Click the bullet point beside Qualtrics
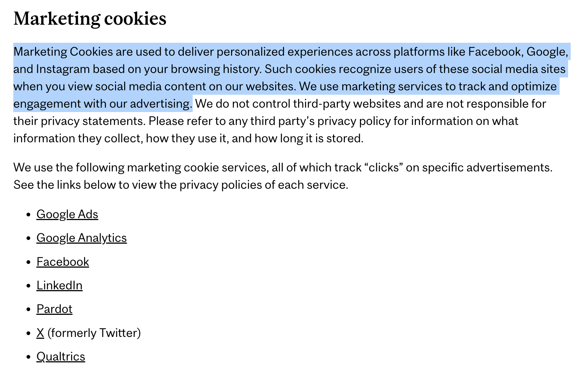 [x=29, y=357]
